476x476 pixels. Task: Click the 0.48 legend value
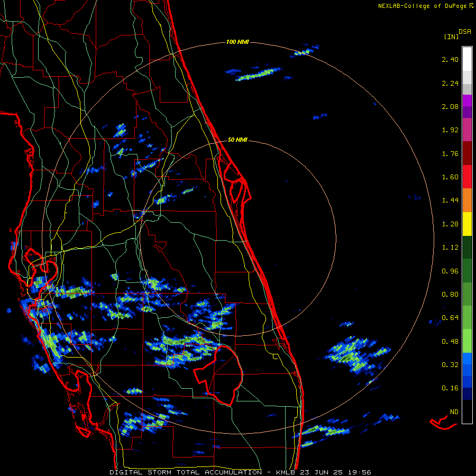tap(450, 342)
